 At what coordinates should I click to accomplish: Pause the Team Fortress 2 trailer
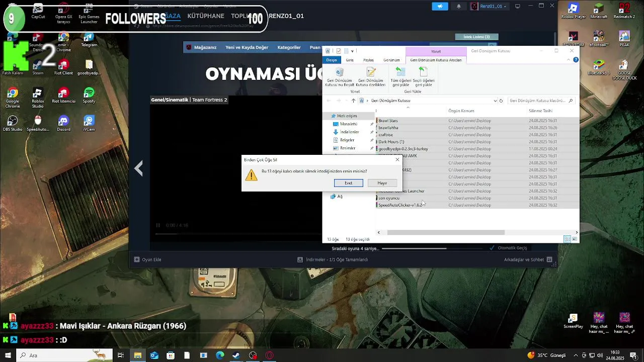(x=157, y=225)
